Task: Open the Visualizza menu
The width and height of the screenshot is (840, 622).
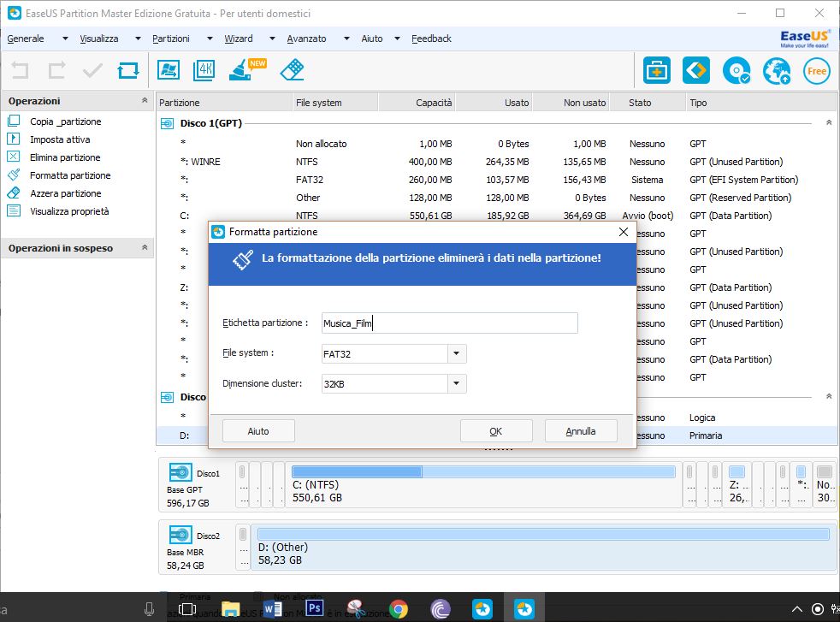Action: 99,39
